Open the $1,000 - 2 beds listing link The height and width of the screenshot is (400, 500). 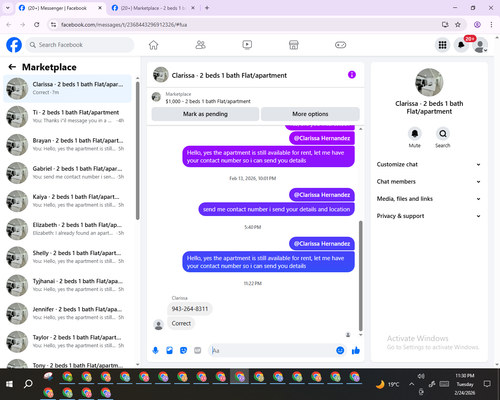click(208, 101)
